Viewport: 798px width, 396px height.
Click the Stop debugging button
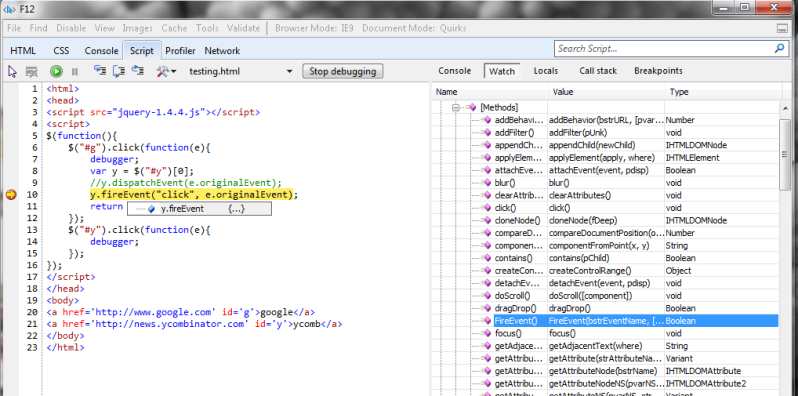pyautogui.click(x=343, y=71)
